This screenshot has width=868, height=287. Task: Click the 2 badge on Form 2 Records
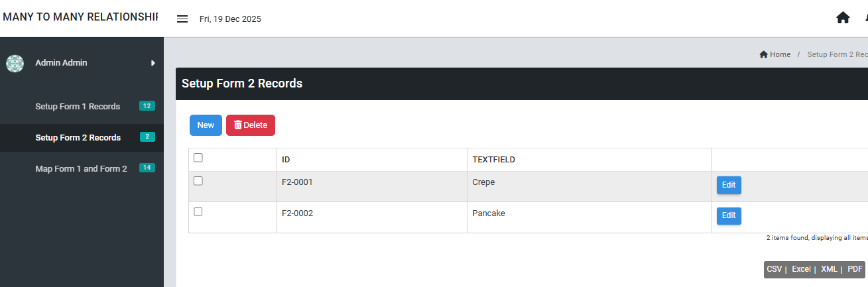point(147,137)
